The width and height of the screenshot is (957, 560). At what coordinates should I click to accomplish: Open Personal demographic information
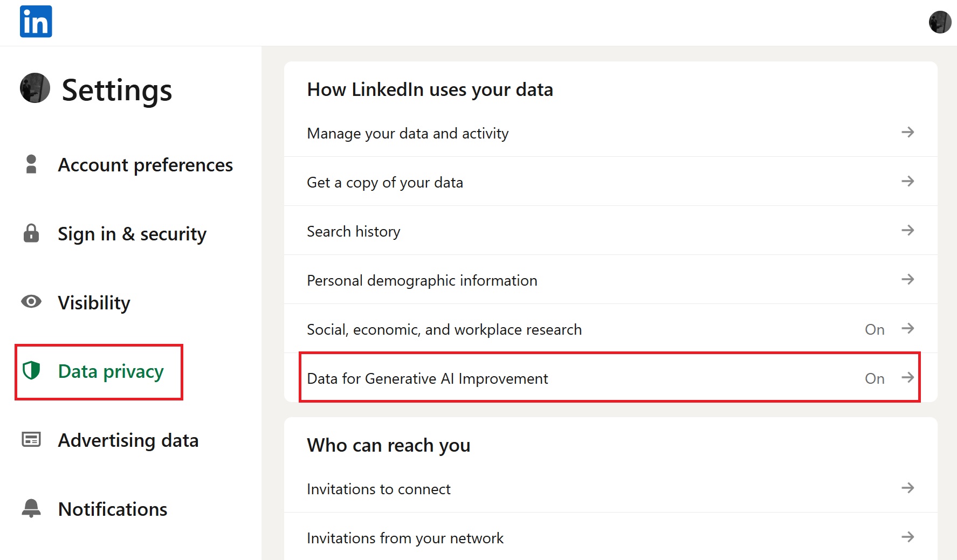(422, 280)
